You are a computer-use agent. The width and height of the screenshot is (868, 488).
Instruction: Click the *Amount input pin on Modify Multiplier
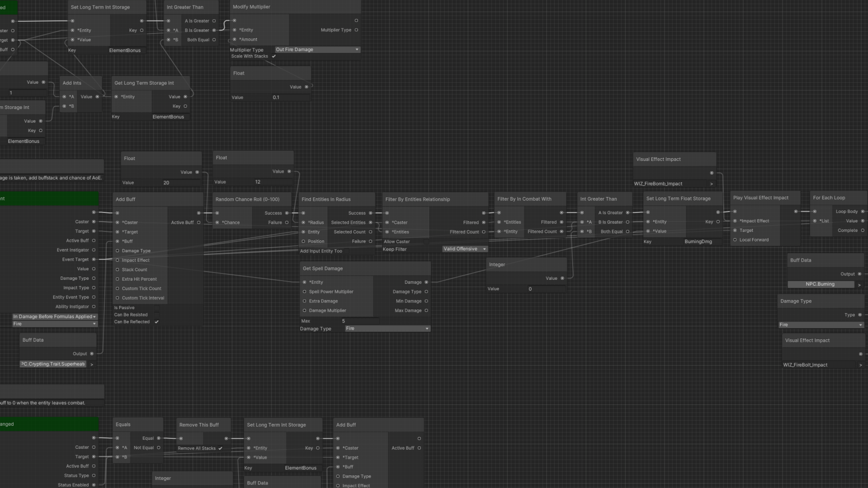pyautogui.click(x=234, y=39)
